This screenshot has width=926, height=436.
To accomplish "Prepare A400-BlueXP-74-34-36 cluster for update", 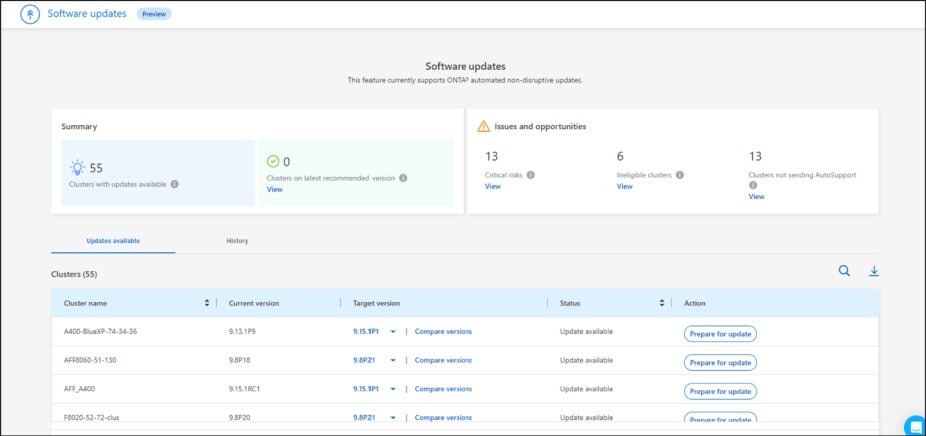I will pos(720,334).
